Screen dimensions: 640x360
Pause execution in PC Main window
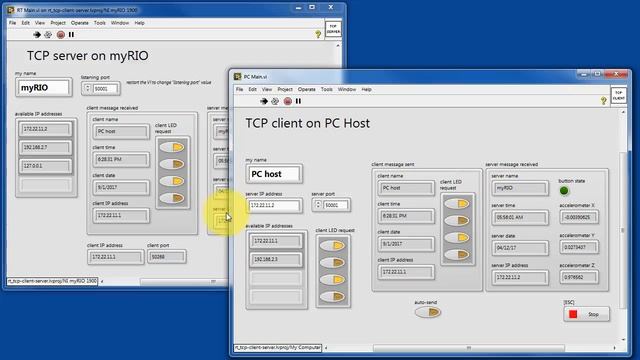(298, 101)
